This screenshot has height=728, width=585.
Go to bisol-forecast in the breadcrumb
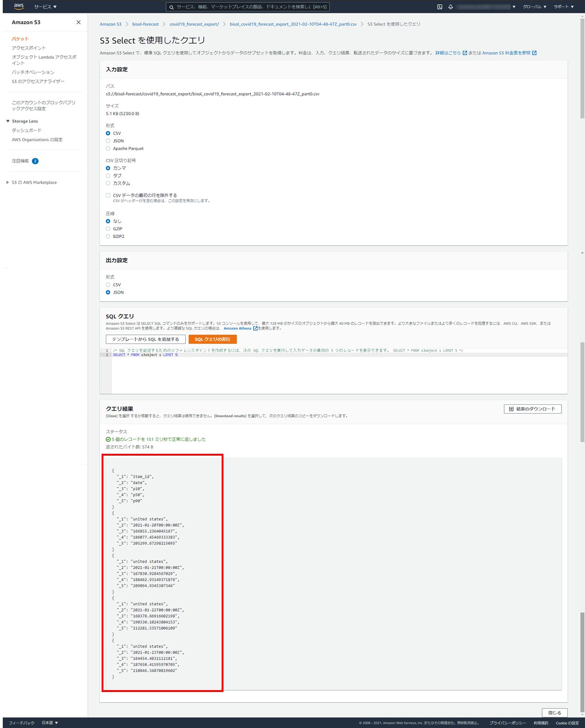[145, 24]
